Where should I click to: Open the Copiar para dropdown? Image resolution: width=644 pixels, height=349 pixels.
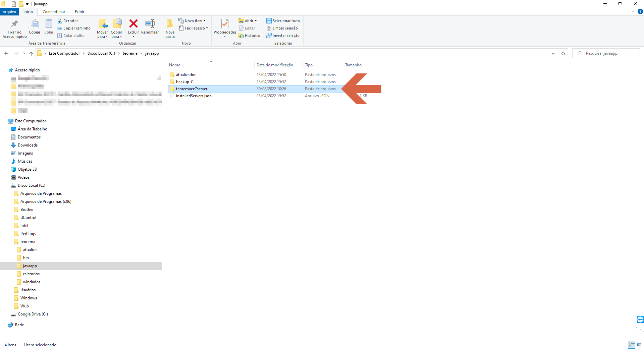click(116, 29)
